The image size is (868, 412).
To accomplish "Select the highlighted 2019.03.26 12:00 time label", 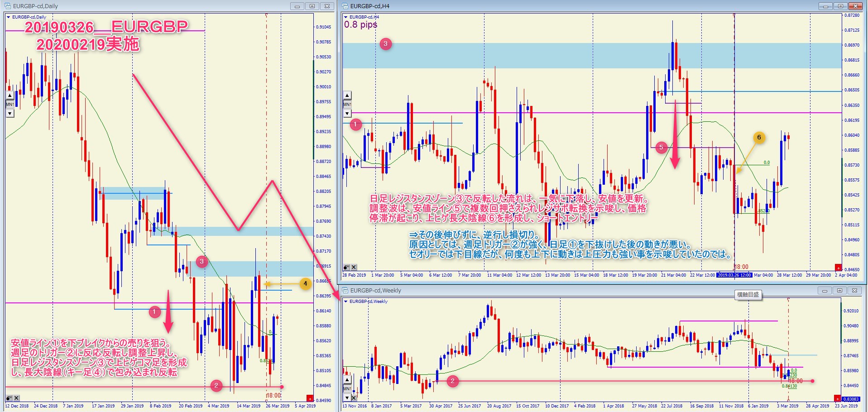I will pyautogui.click(x=734, y=275).
